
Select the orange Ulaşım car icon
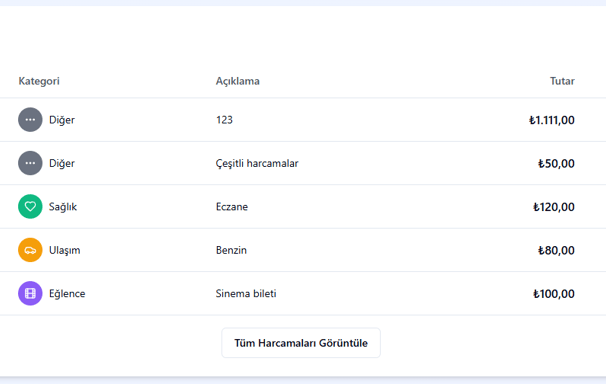30,250
